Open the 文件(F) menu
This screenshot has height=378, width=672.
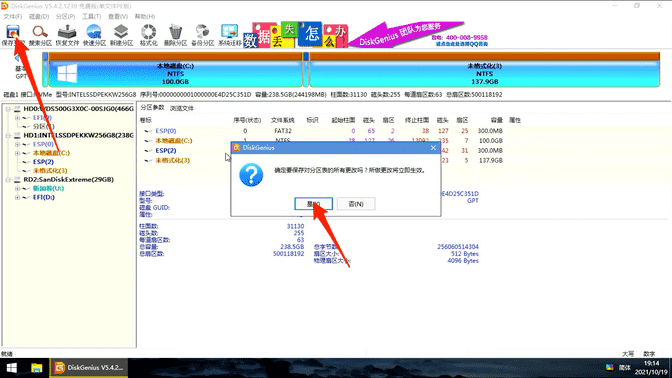pyautogui.click(x=12, y=16)
